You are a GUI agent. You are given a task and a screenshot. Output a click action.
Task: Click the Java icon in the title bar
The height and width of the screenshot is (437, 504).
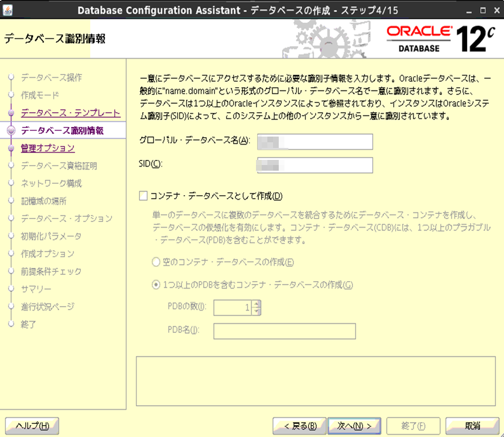coord(8,10)
